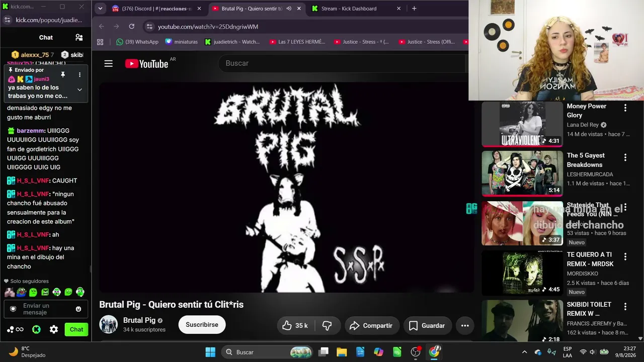The height and width of the screenshot is (362, 644).
Task: Open the taskbar volume control
Action: tap(593, 352)
